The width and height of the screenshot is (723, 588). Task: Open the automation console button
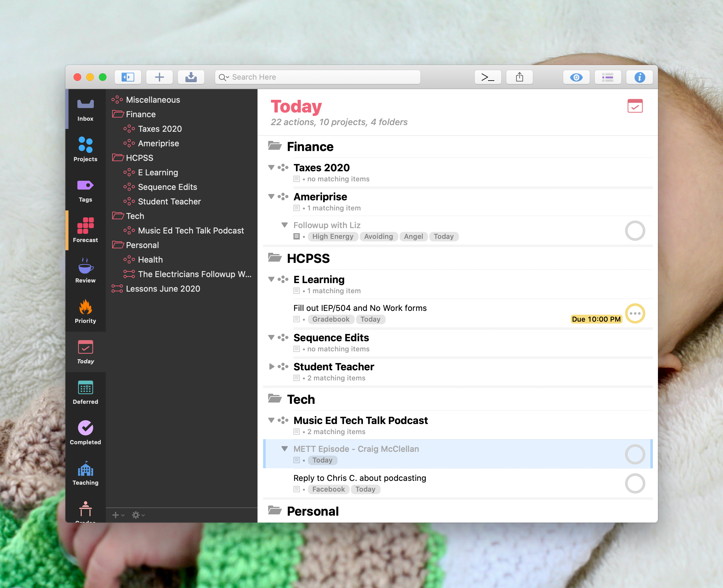[x=488, y=77]
